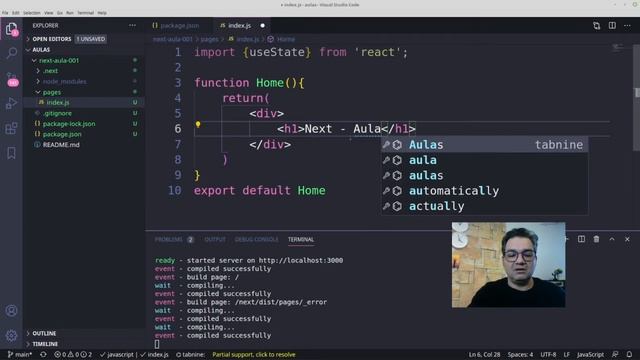Screen dimensions: 640x360
Task: Click the Home breadcrumb symbol
Action: 281,39
